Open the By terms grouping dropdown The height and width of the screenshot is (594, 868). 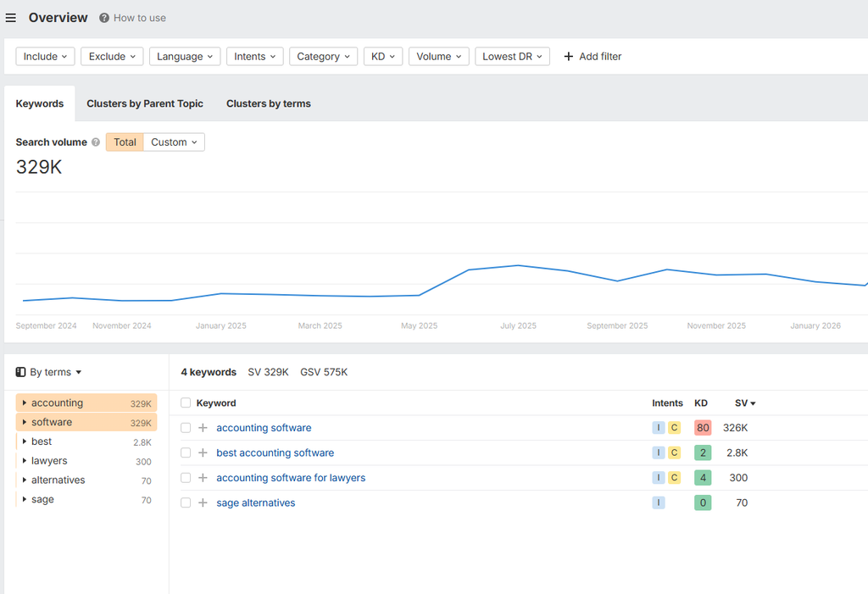click(x=56, y=372)
